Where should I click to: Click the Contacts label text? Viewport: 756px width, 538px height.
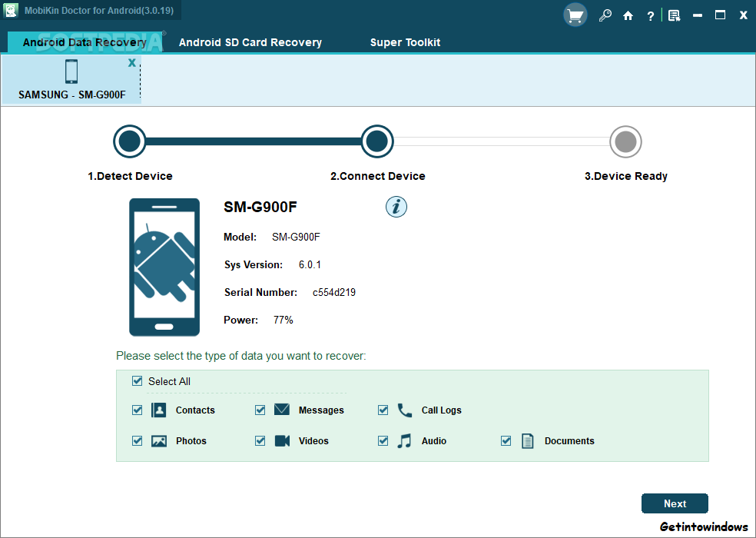pyautogui.click(x=195, y=410)
